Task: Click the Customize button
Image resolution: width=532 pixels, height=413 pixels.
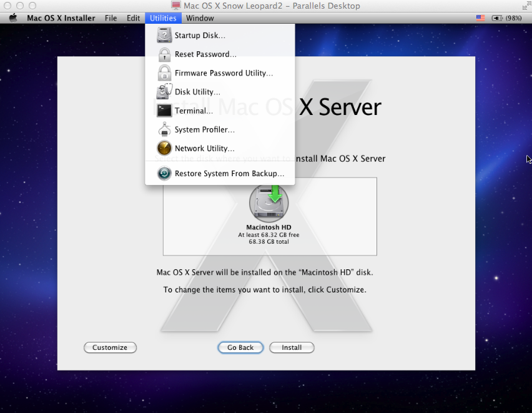Action: point(110,347)
